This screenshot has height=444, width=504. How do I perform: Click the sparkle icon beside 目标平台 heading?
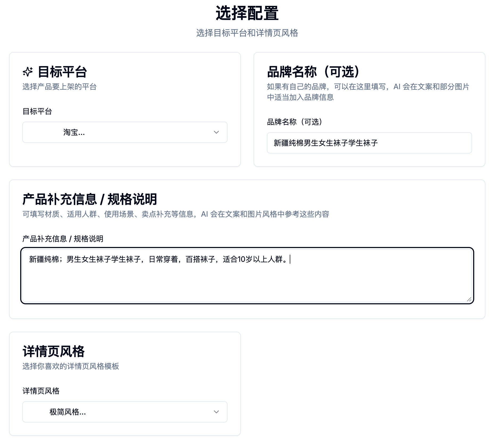(28, 72)
